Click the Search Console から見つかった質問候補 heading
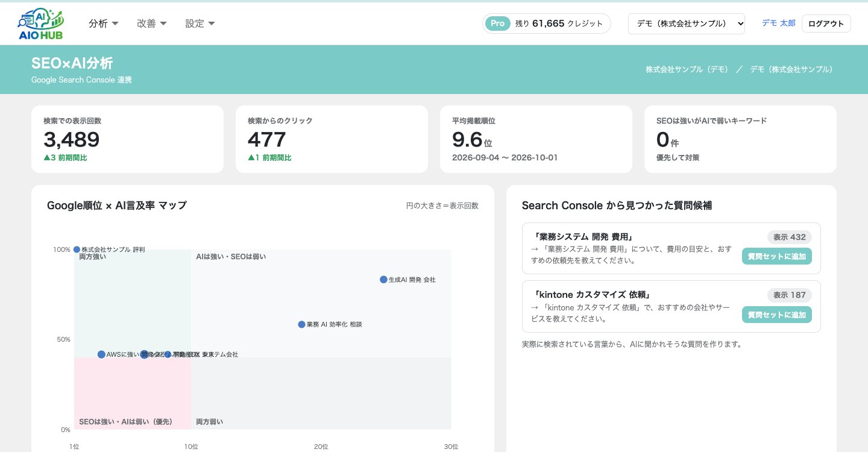Viewport: 868px width, 452px height. (617, 206)
